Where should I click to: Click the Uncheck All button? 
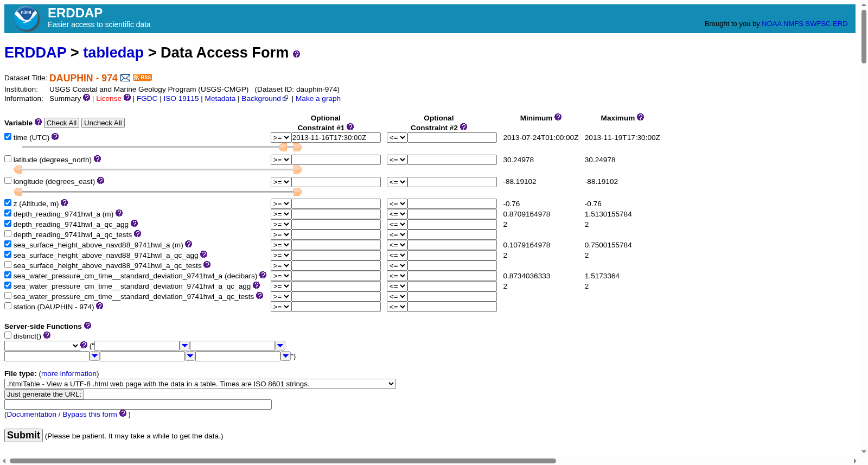[103, 123]
